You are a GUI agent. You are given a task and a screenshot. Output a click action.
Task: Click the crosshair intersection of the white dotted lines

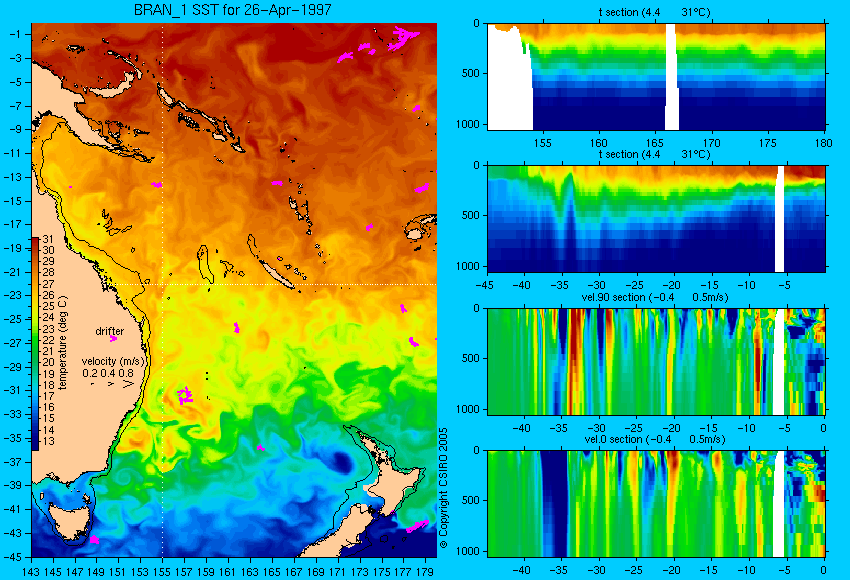pos(162,284)
